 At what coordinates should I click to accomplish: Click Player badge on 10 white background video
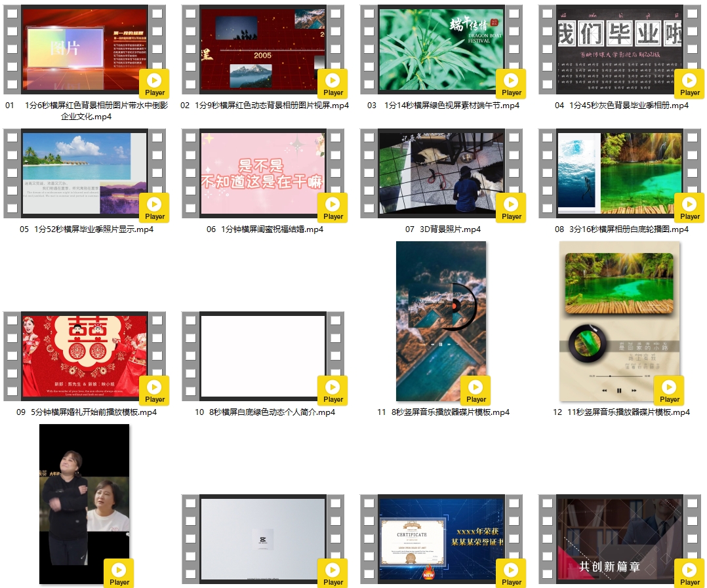(333, 390)
